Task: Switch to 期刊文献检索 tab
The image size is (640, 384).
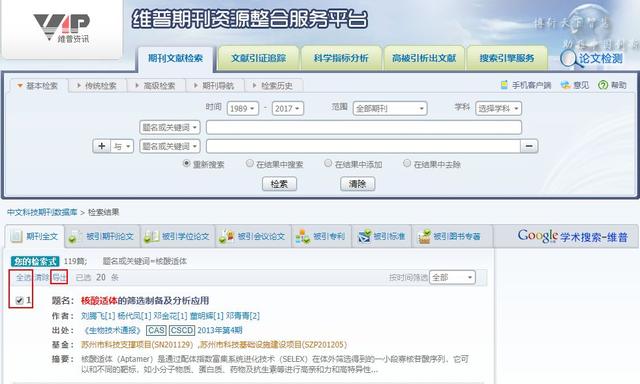Action: pos(176,58)
